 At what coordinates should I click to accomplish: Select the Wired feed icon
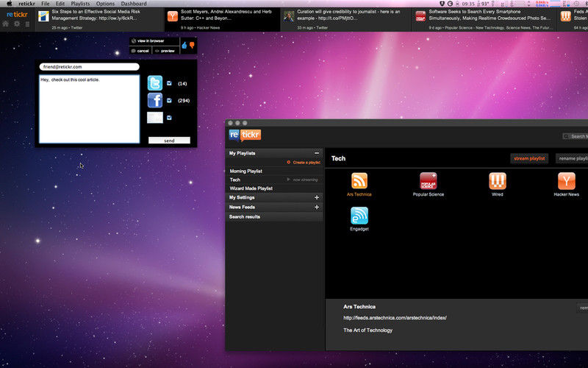498,180
